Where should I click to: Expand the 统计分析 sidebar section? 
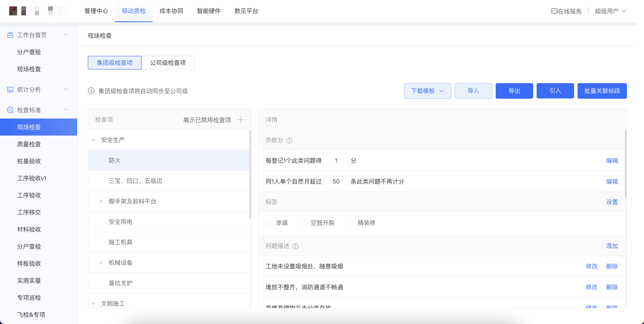click(66, 90)
